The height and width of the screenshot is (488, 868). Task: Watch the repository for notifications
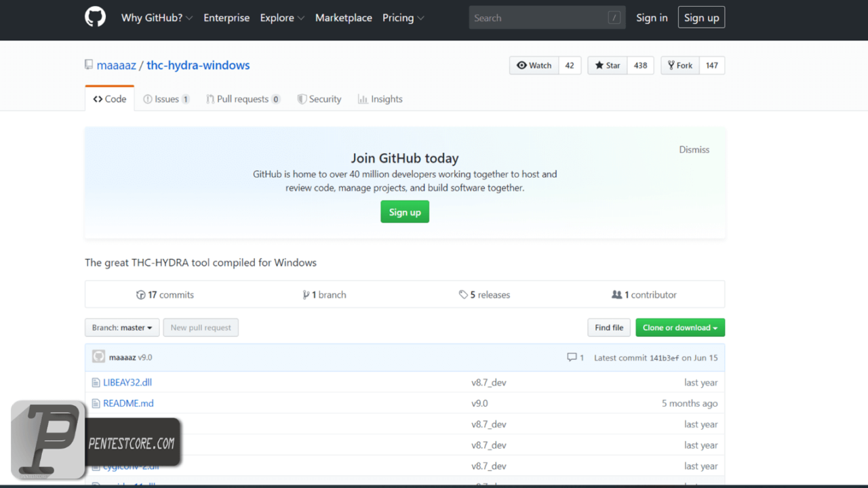[x=534, y=66]
